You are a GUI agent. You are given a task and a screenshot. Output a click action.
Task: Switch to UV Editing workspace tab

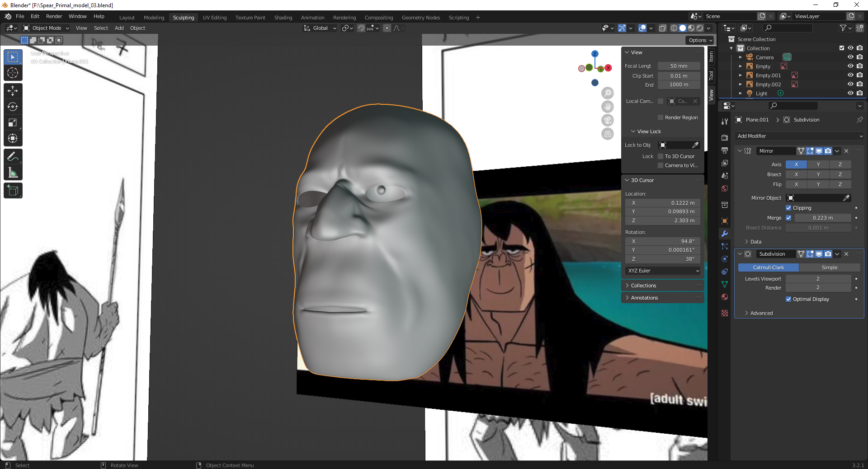point(215,18)
